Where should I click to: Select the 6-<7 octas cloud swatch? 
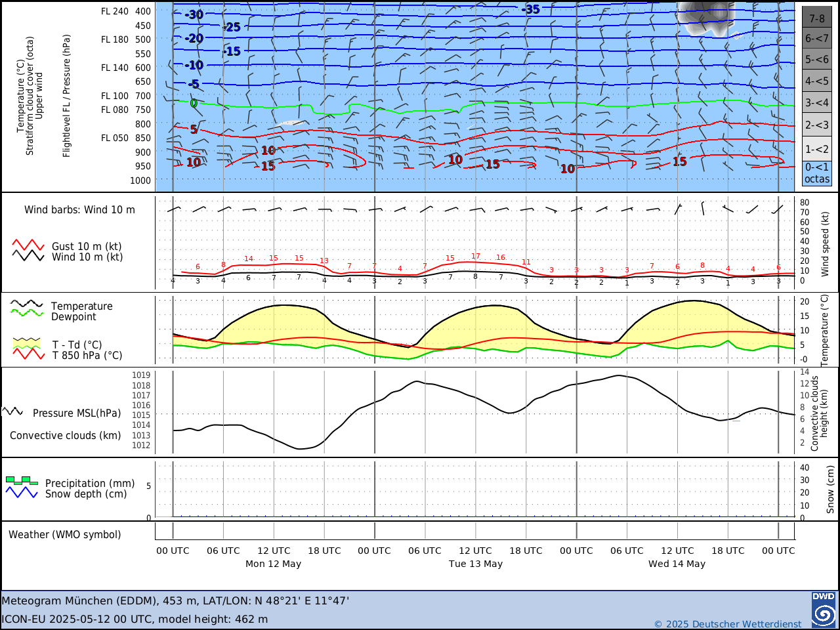coord(817,39)
